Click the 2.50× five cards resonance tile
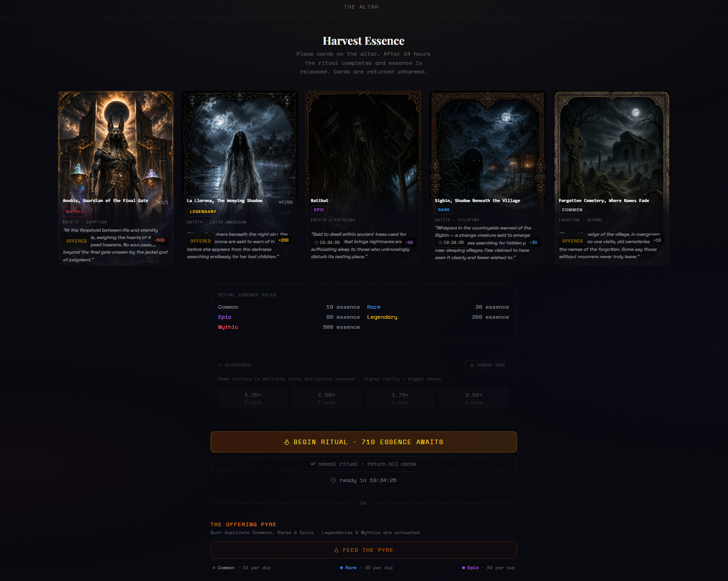The width and height of the screenshot is (728, 581). 474,398
